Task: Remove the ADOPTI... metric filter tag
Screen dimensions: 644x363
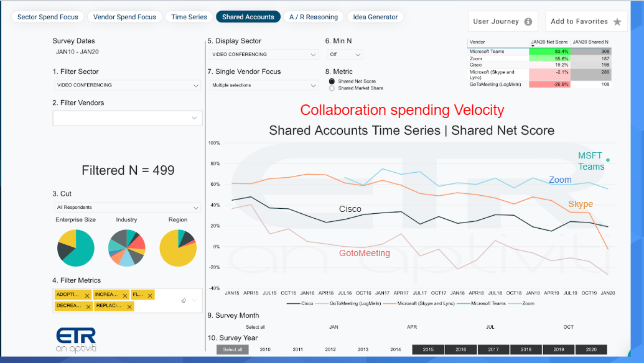Action: 87,295
